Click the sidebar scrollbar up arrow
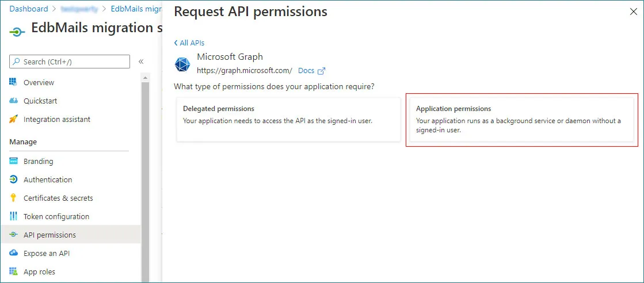 point(146,77)
